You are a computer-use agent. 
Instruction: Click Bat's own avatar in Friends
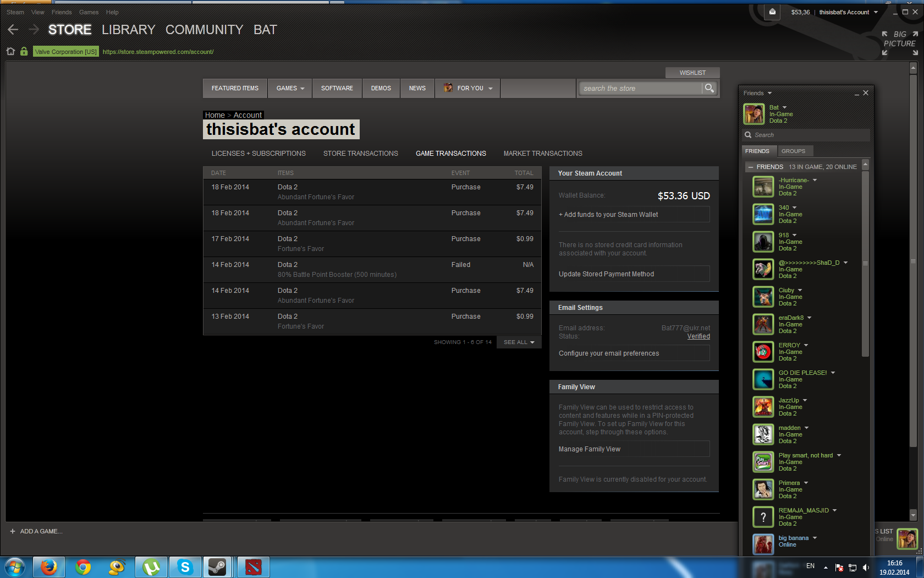tap(754, 114)
